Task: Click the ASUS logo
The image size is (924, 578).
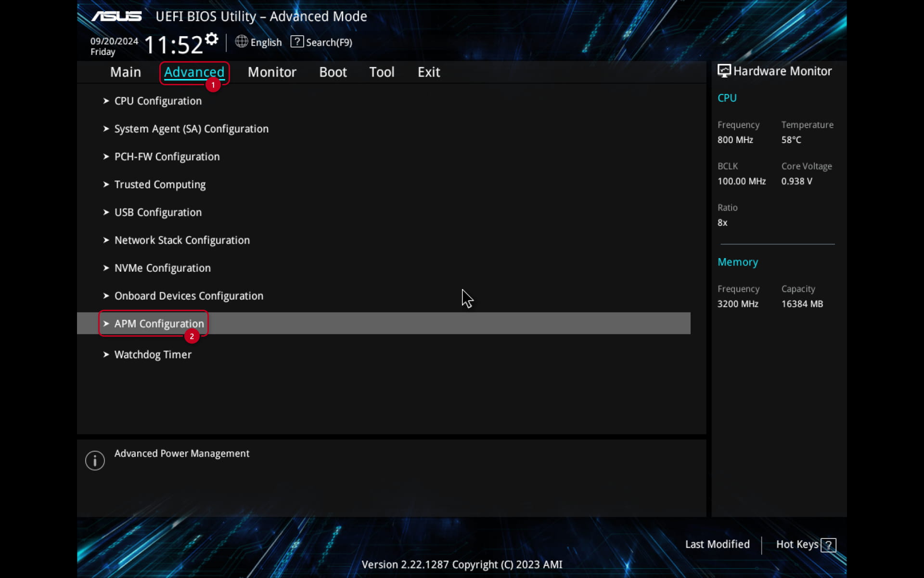Action: (x=116, y=16)
